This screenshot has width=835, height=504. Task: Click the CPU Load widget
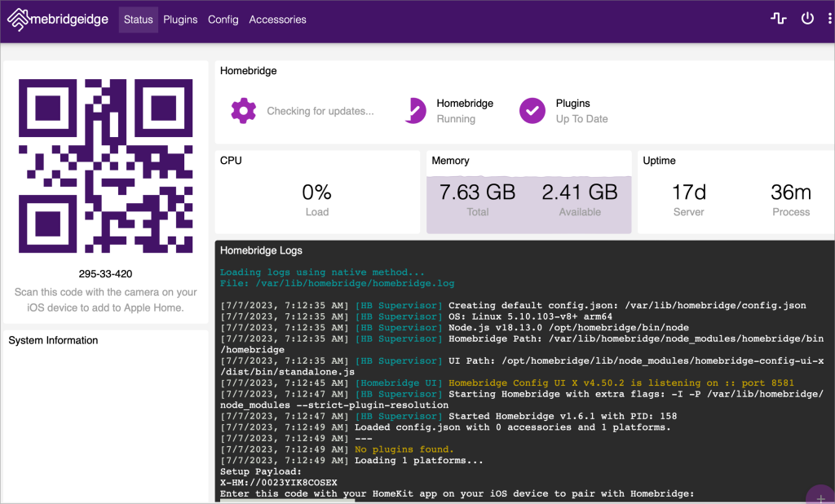(x=316, y=201)
